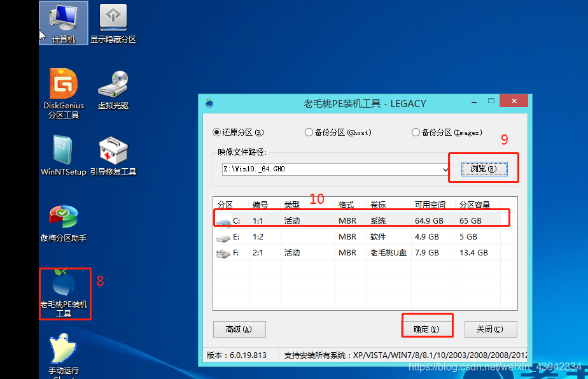This screenshot has width=588, height=379.
Task: Click partition number 1:2 cell
Action: [258, 237]
